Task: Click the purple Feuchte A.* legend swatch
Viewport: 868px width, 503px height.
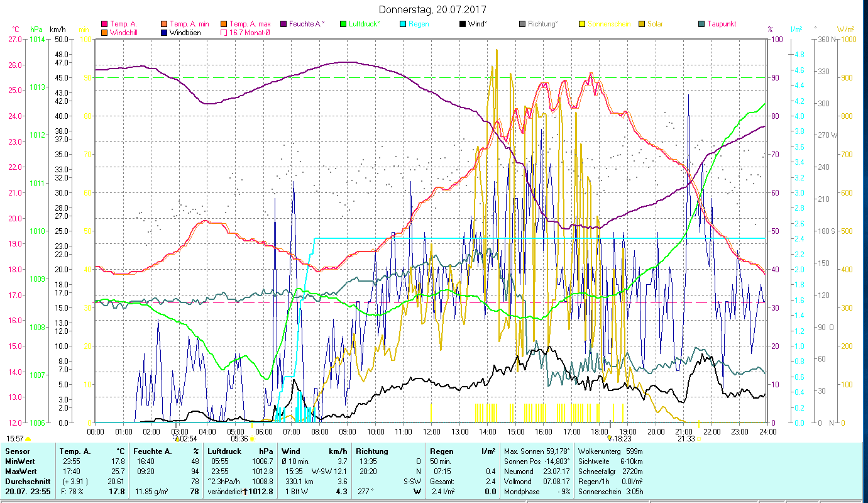Action: [283, 24]
